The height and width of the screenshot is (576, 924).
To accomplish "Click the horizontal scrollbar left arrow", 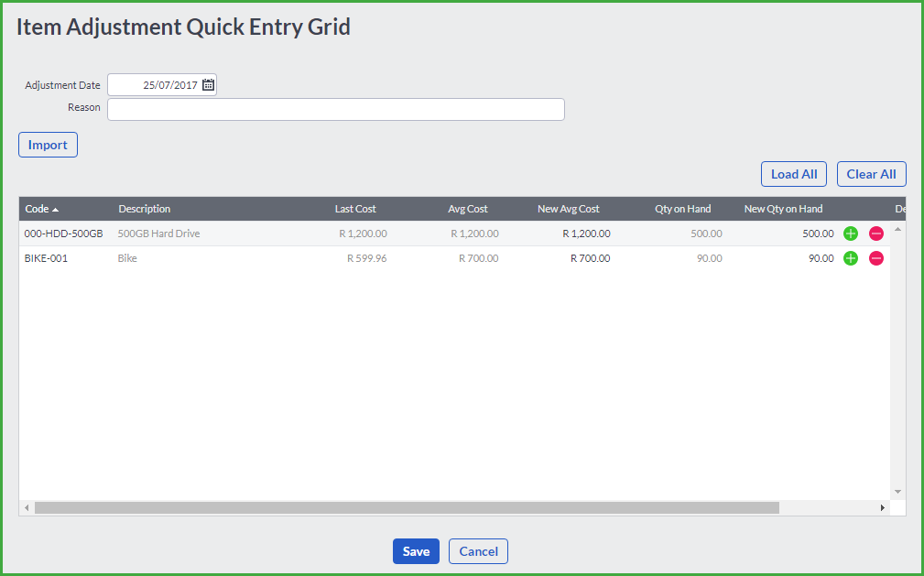I will pos(27,507).
